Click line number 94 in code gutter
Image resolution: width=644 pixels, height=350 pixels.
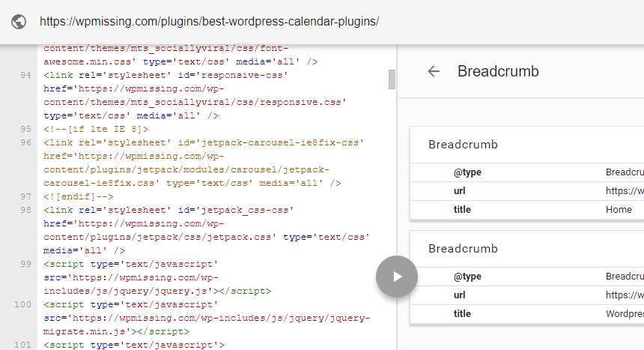[26, 75]
